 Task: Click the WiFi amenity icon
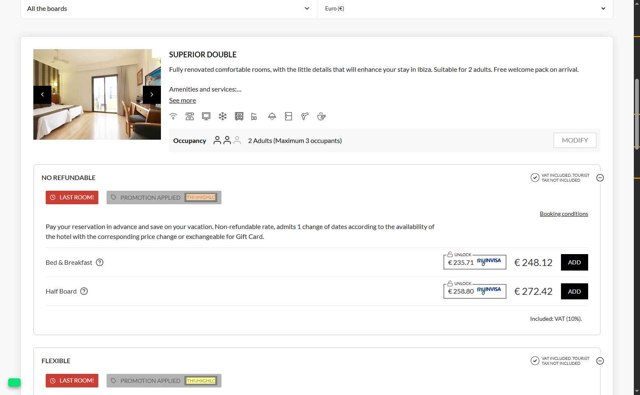click(173, 116)
